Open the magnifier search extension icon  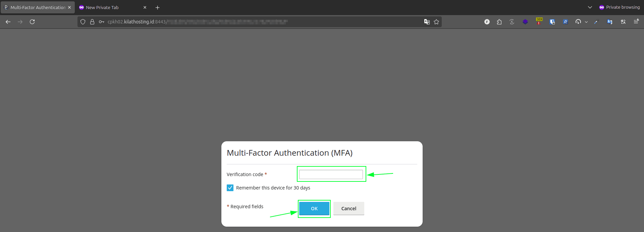pyautogui.click(x=565, y=22)
